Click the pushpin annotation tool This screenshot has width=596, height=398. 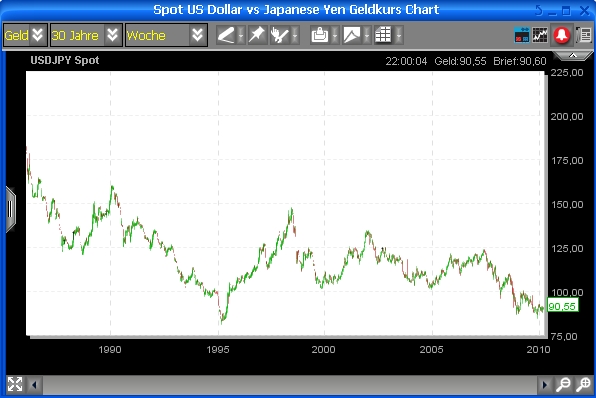click(257, 35)
